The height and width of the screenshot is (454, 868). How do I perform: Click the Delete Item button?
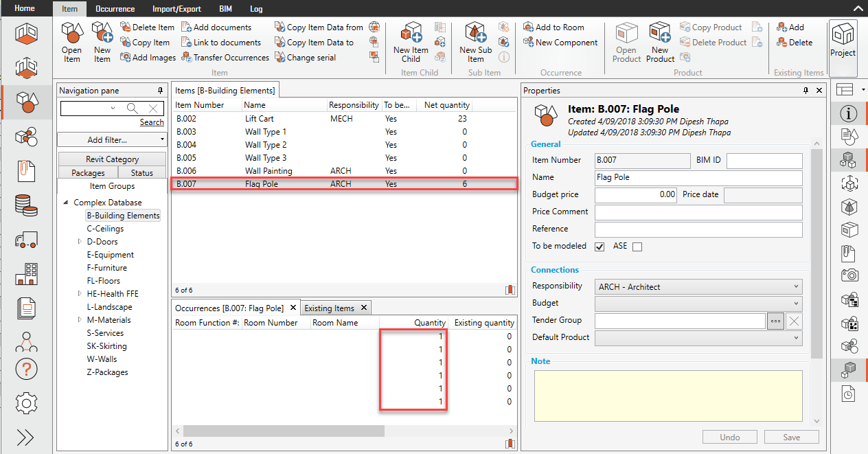147,27
